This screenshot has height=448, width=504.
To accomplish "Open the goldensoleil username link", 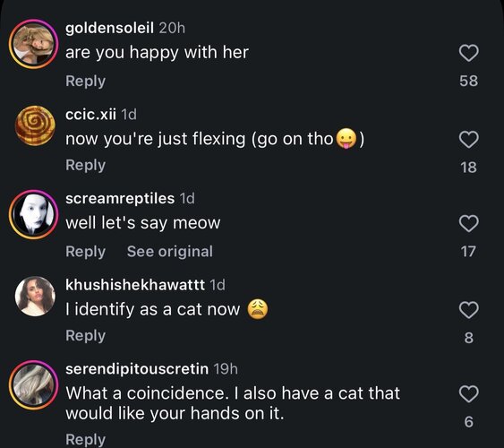I will [x=109, y=28].
